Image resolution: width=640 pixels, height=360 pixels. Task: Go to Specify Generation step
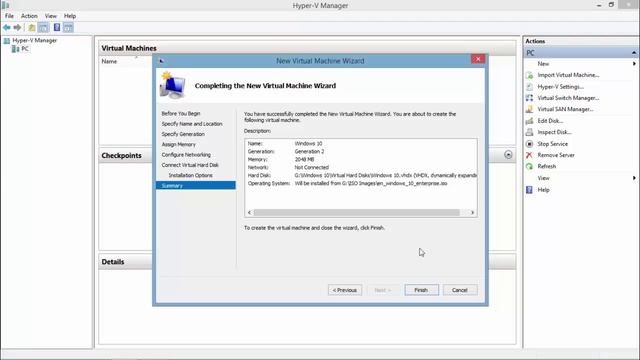(x=183, y=134)
